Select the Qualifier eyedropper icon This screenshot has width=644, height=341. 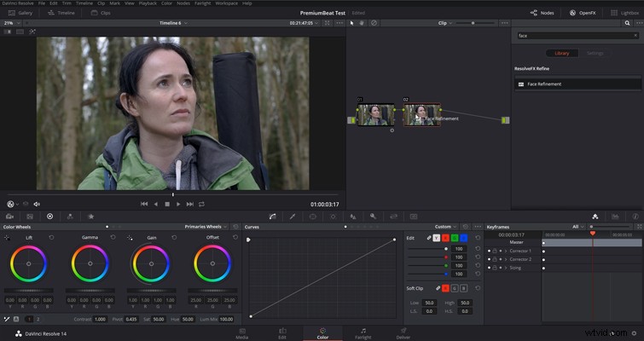click(293, 217)
